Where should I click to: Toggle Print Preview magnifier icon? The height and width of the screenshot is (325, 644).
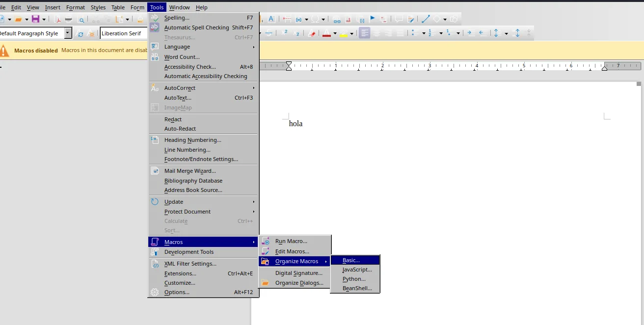point(80,20)
